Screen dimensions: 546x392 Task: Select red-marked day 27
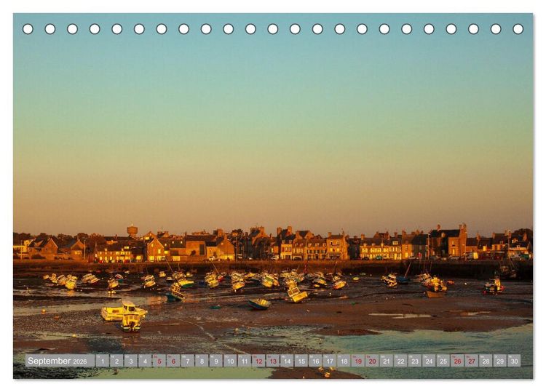click(472, 361)
